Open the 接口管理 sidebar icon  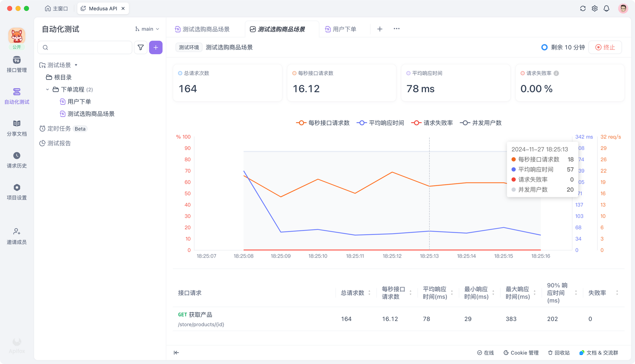coord(17,60)
